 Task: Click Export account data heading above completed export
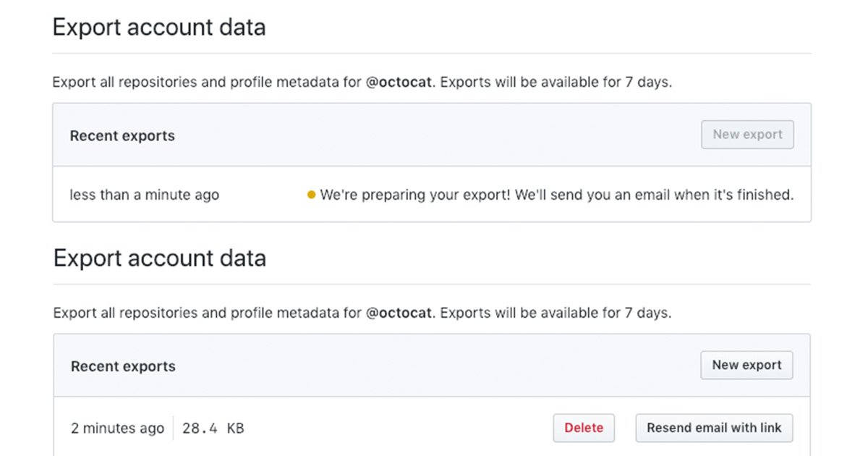[x=159, y=258]
